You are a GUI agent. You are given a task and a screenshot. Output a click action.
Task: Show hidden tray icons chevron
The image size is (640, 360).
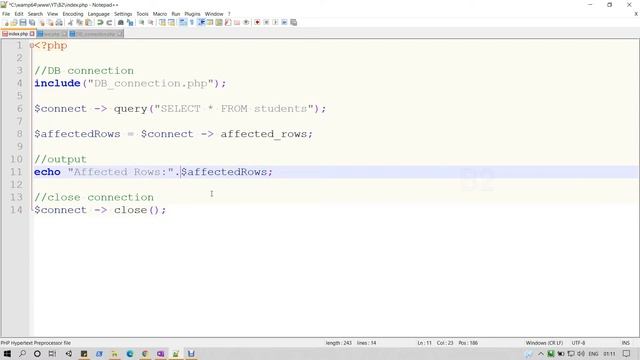541,354
